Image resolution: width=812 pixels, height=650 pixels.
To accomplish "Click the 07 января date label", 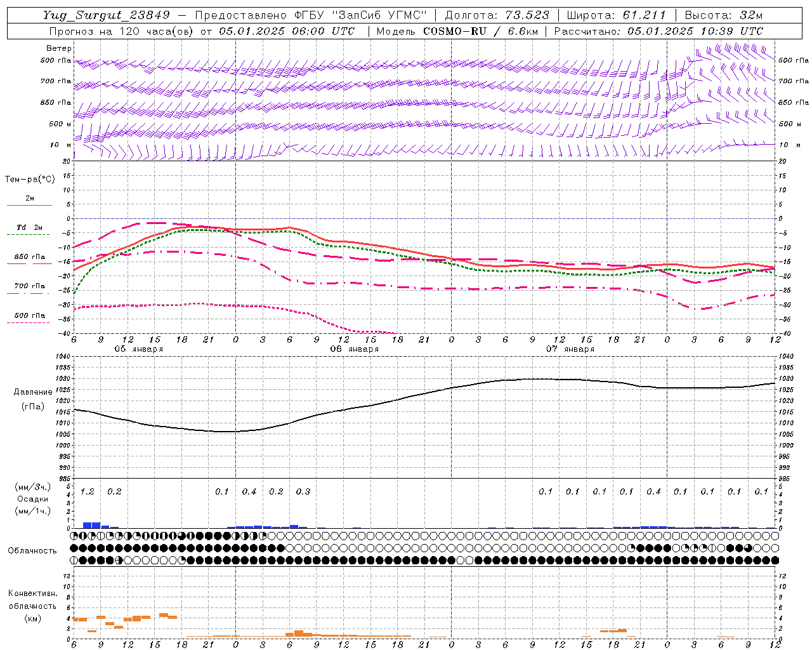I will pyautogui.click(x=570, y=349).
